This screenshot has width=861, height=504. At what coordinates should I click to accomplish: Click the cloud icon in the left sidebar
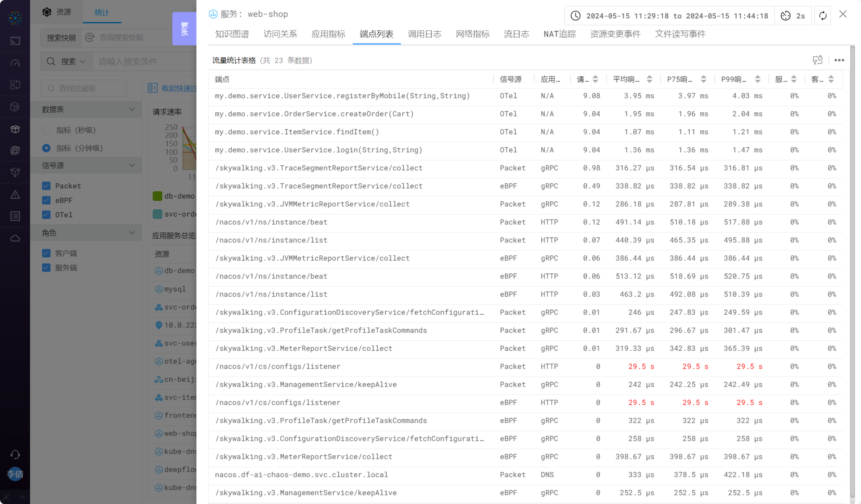tap(15, 238)
